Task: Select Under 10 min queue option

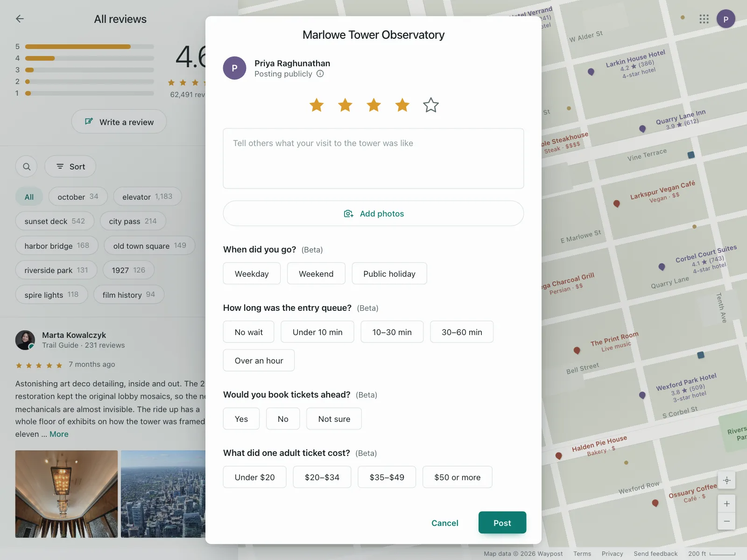Action: pyautogui.click(x=317, y=332)
